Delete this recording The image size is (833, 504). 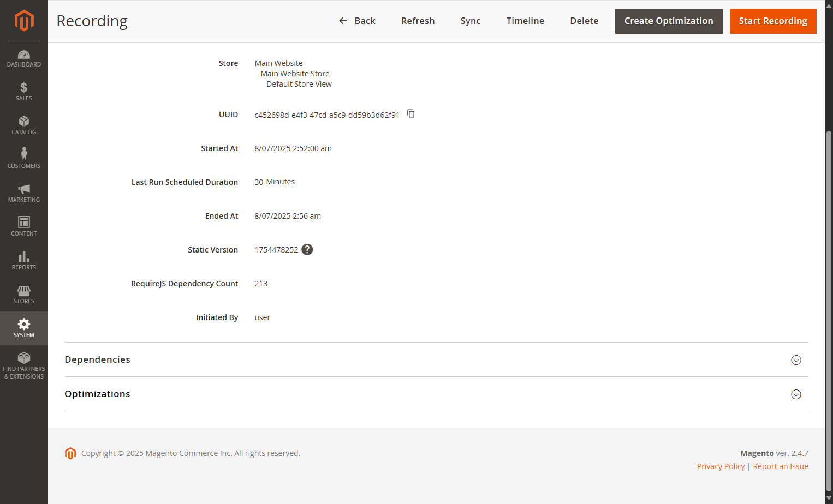coord(584,21)
